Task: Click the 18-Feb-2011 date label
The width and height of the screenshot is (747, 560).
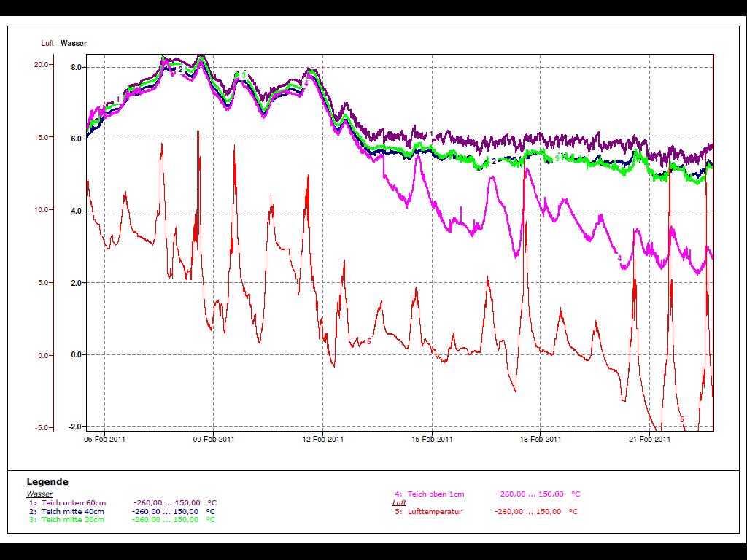Action: (541, 439)
